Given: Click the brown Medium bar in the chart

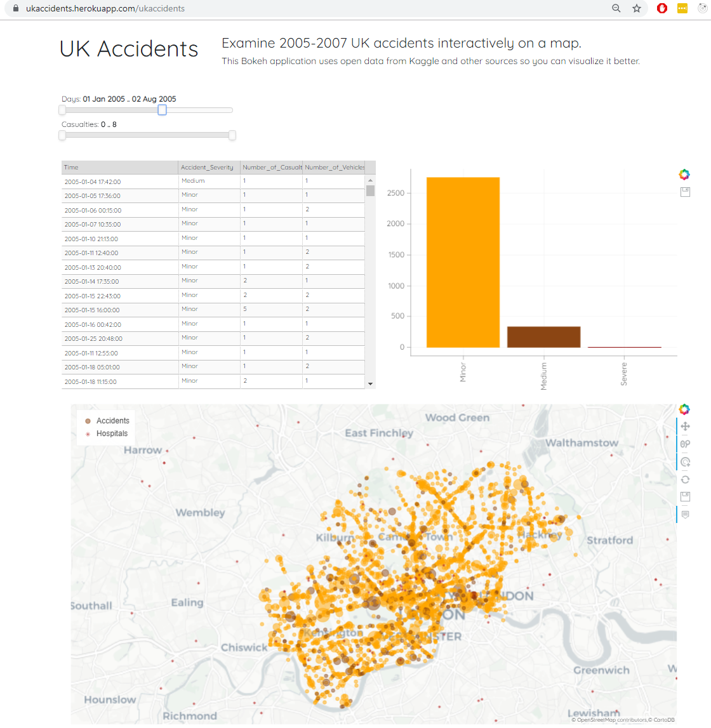Looking at the screenshot, I should point(544,337).
